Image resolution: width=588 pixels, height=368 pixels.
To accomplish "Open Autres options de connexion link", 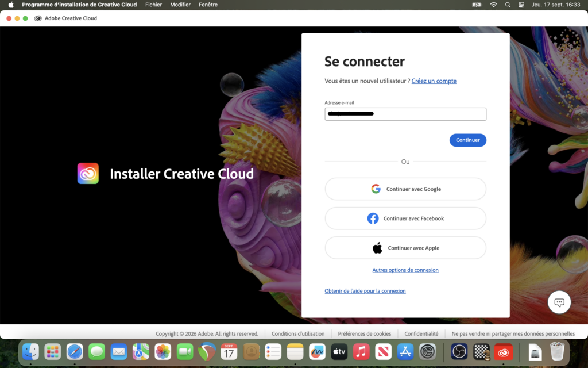I will click(405, 270).
